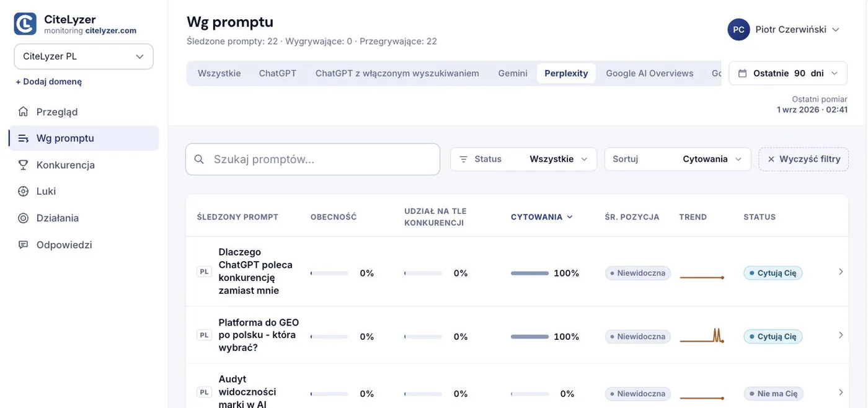Click the CiteLyzer logo icon

[25, 24]
